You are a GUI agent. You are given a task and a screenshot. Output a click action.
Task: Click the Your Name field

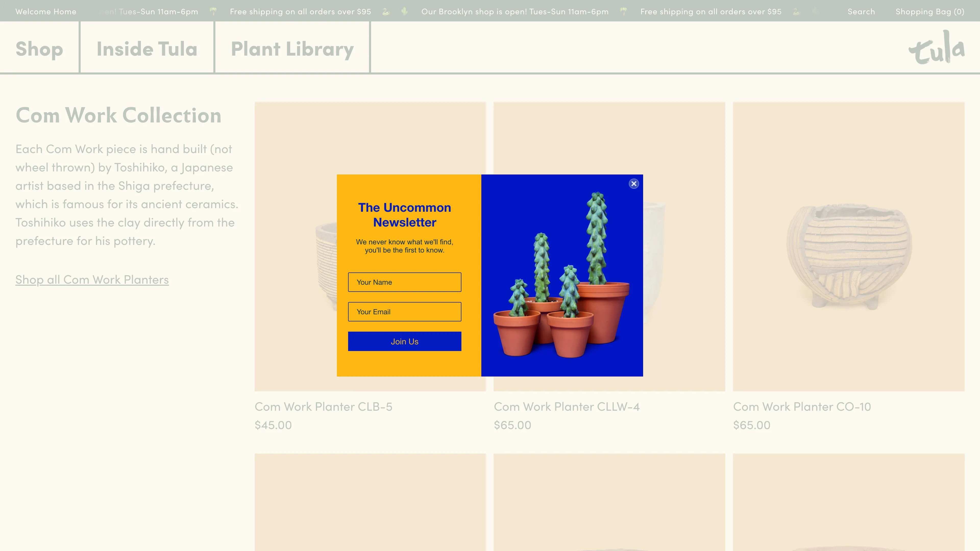click(405, 282)
